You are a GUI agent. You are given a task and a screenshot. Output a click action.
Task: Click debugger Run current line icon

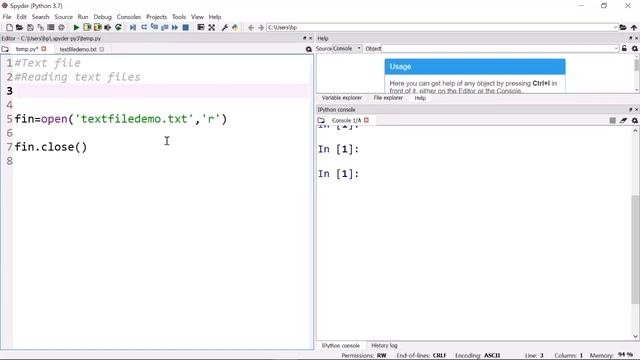click(144, 27)
